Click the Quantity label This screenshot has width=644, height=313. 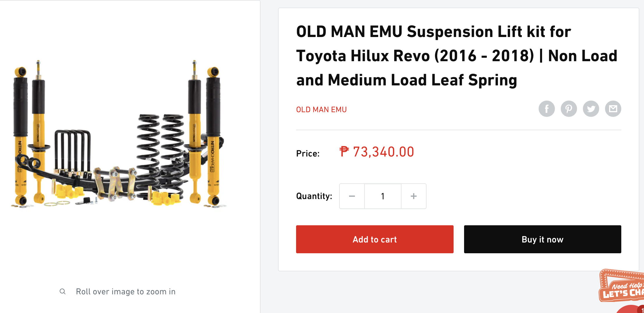[314, 196]
